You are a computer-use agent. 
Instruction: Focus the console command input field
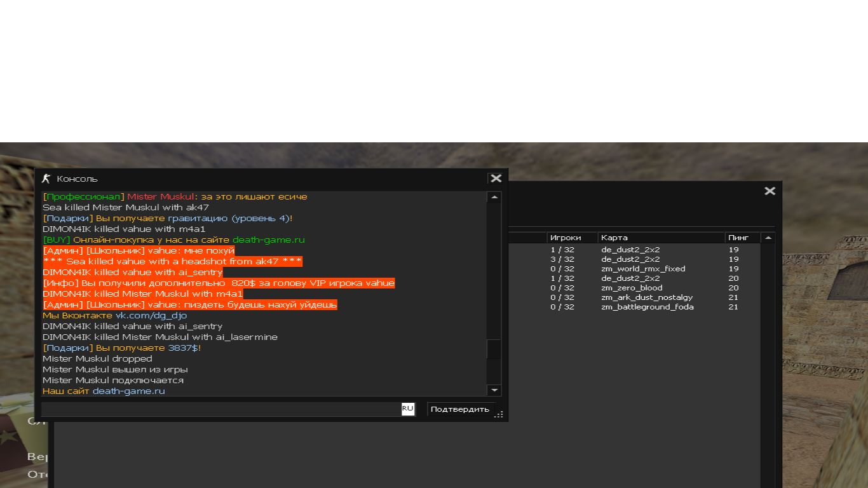click(x=220, y=409)
